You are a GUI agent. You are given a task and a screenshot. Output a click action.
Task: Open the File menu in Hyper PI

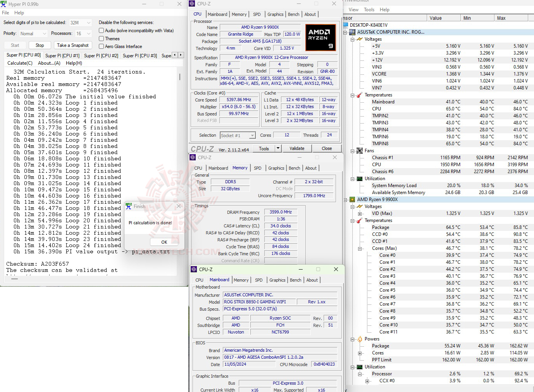point(5,13)
